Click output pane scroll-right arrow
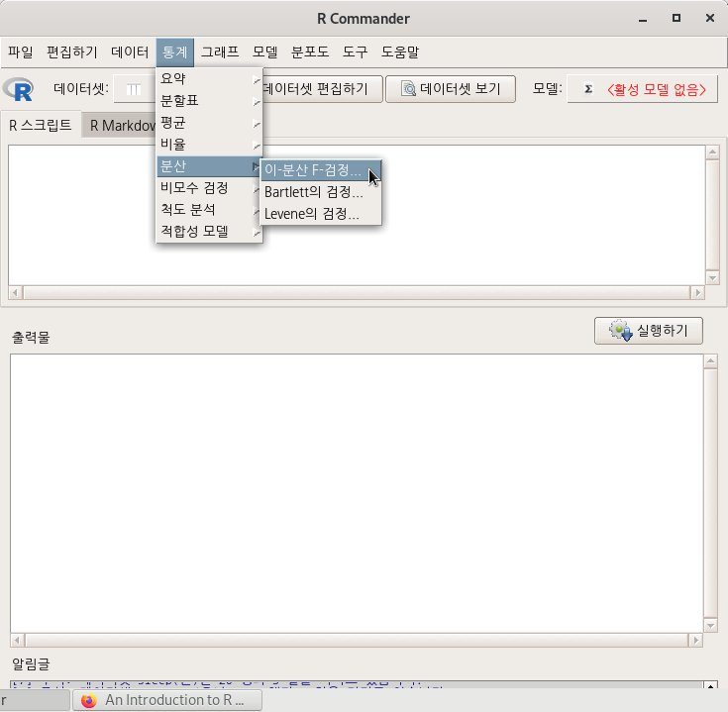This screenshot has width=728, height=712. pyautogui.click(x=695, y=641)
